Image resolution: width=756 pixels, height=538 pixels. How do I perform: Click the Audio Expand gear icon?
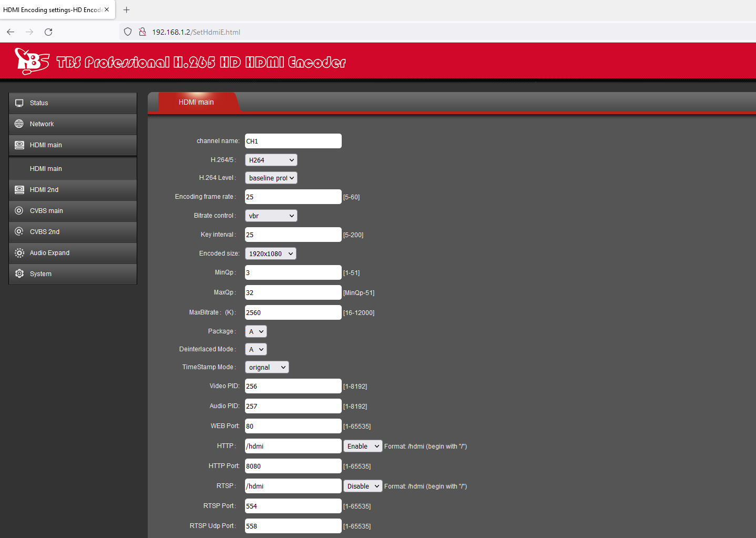[19, 253]
